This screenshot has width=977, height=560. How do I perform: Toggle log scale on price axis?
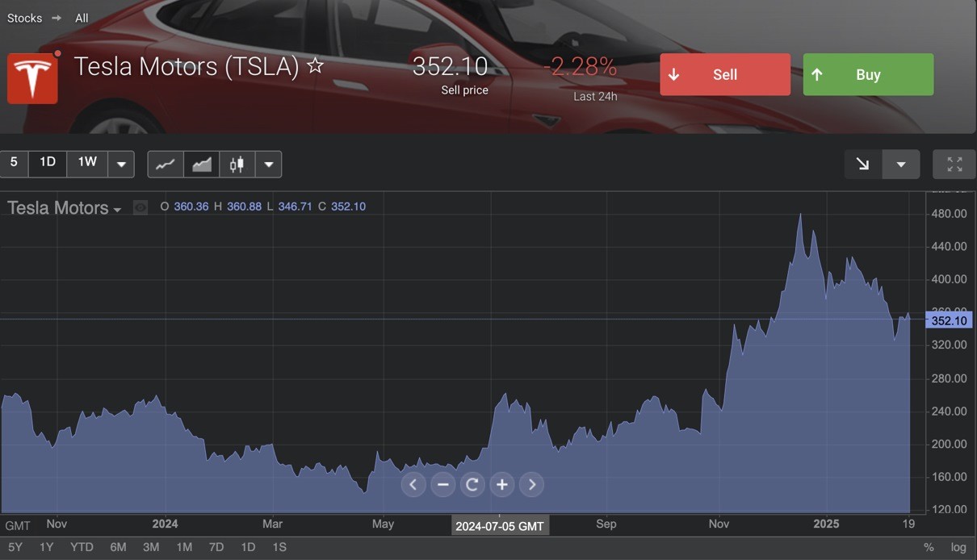pyautogui.click(x=958, y=547)
